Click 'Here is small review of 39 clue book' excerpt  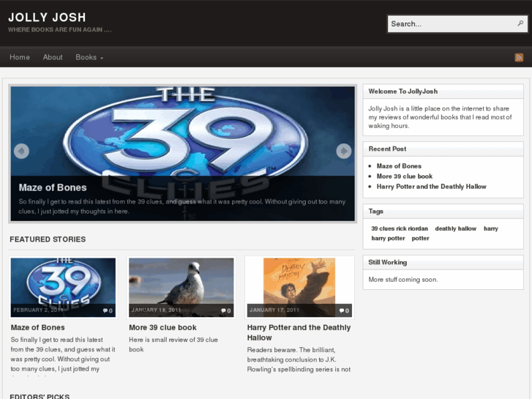coord(173,344)
